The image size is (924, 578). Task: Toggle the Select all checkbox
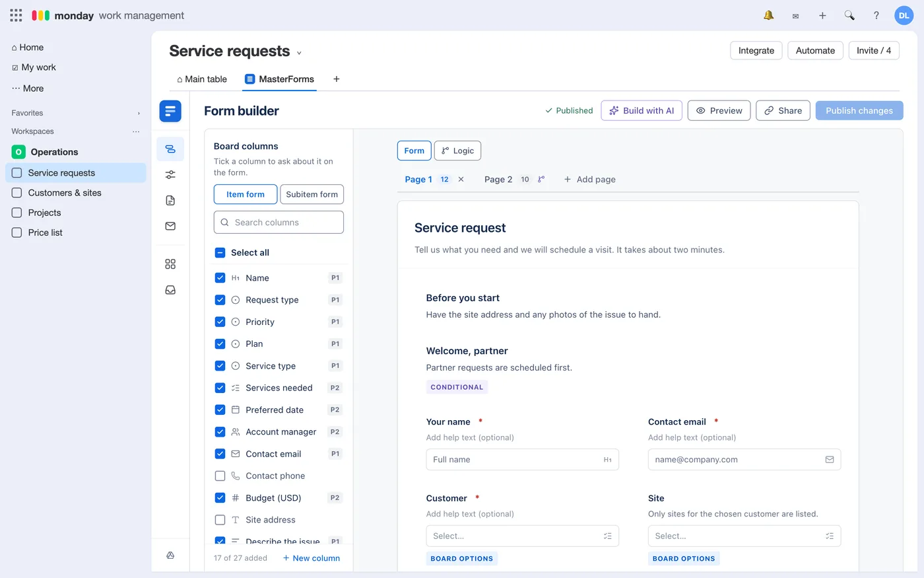click(x=220, y=252)
